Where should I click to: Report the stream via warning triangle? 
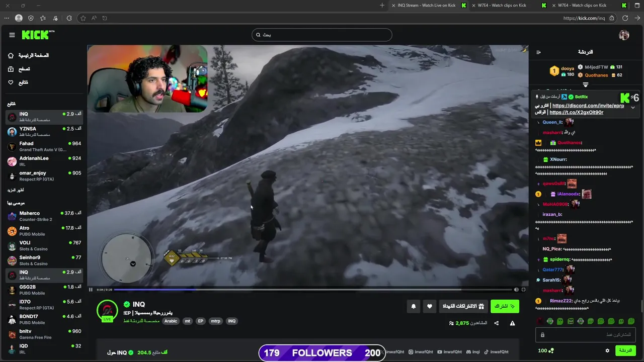tap(512, 323)
